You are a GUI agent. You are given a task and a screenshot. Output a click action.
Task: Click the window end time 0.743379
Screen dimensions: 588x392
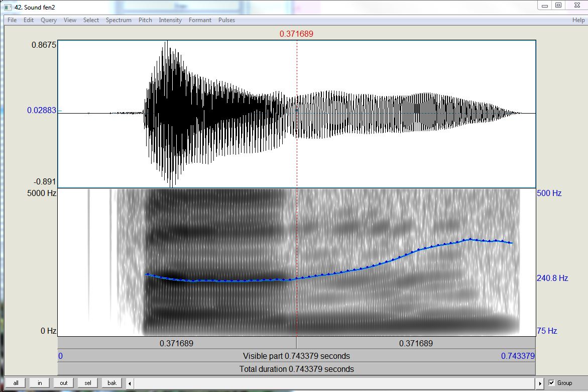[518, 356]
